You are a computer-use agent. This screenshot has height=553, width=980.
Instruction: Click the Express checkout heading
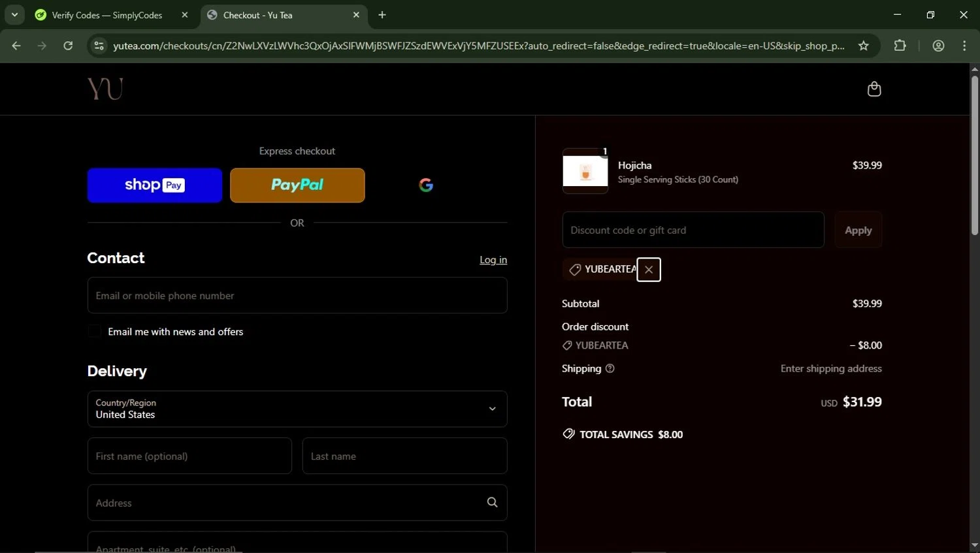click(297, 151)
